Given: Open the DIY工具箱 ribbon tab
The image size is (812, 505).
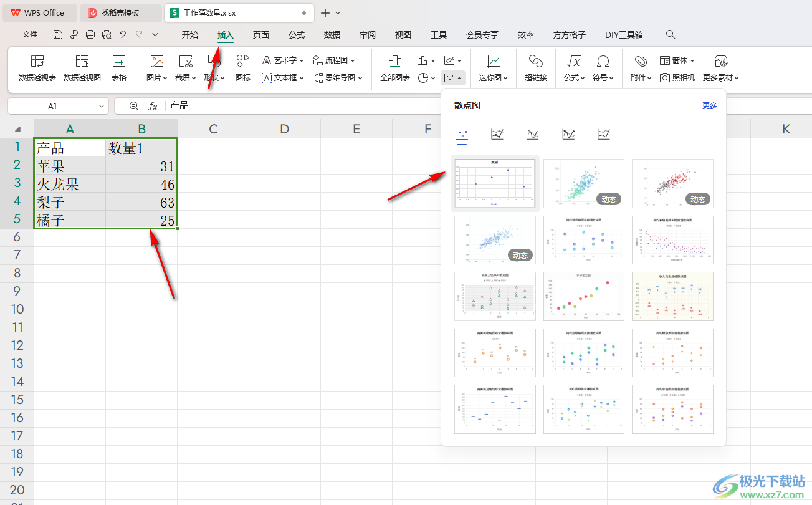Looking at the screenshot, I should (x=624, y=35).
